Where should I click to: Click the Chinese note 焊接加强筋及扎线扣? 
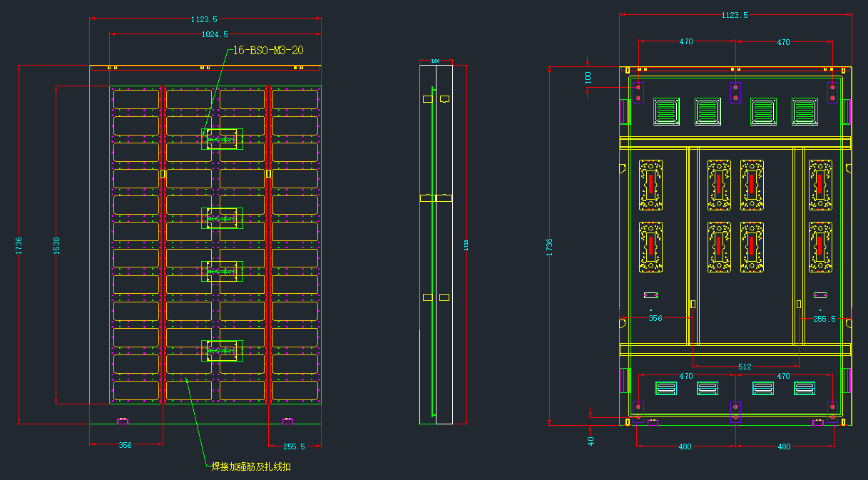(x=251, y=467)
